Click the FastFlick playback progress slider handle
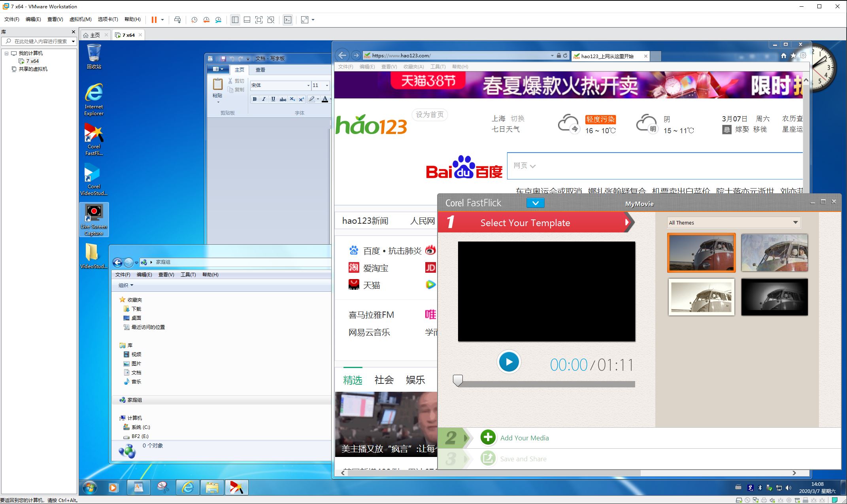 coord(458,380)
